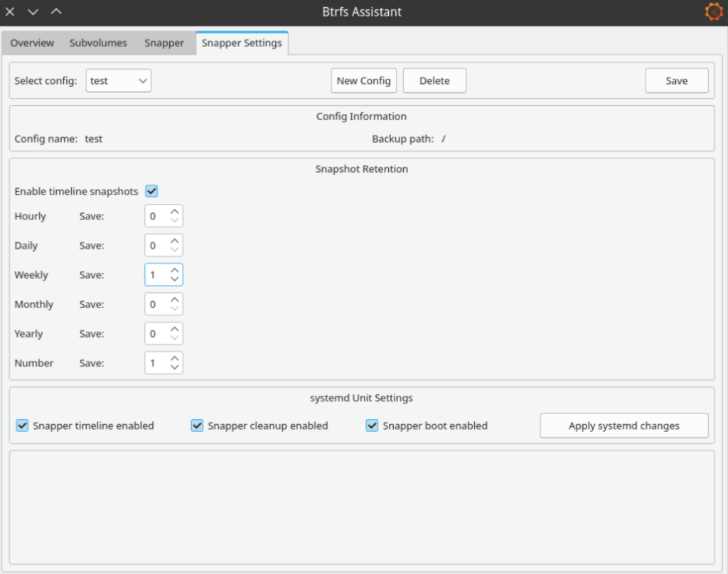Screen dimensions: 728x574
Task: Disable Snapper timeline enabled checkbox
Action: coord(22,426)
